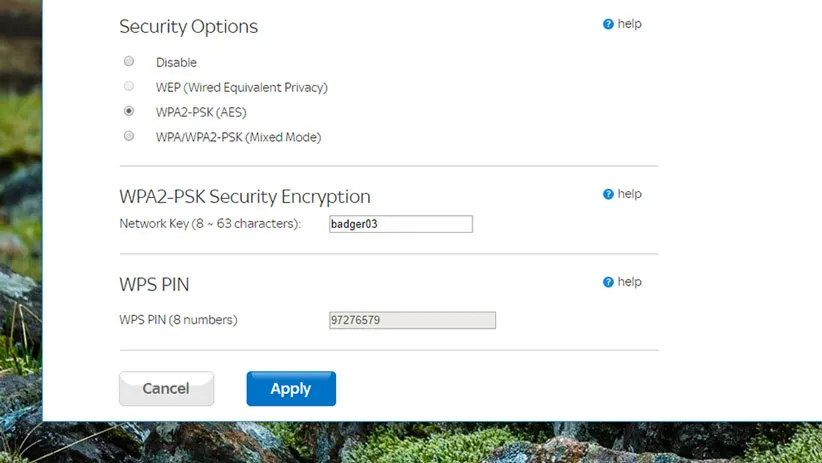Click the "WEP (Wired Equivalent Privacy)" label
822x463 pixels.
(x=241, y=87)
